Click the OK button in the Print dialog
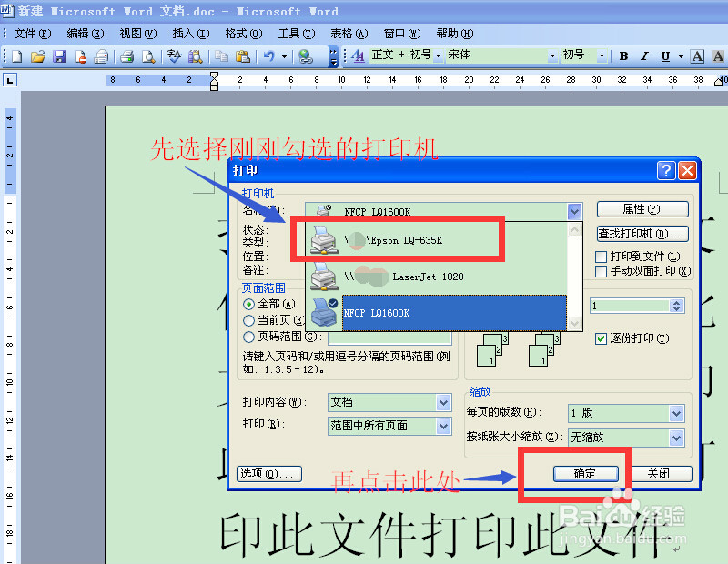Image resolution: width=728 pixels, height=564 pixels. coord(585,473)
